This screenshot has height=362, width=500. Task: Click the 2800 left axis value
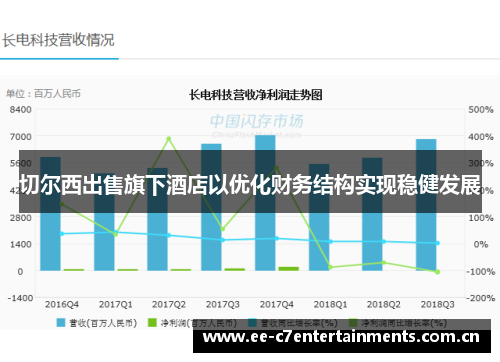click(x=20, y=218)
